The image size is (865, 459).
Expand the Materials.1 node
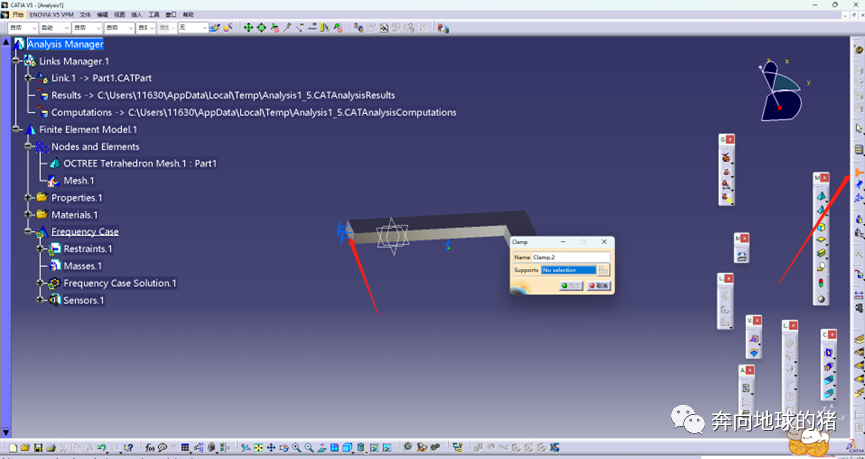click(28, 215)
